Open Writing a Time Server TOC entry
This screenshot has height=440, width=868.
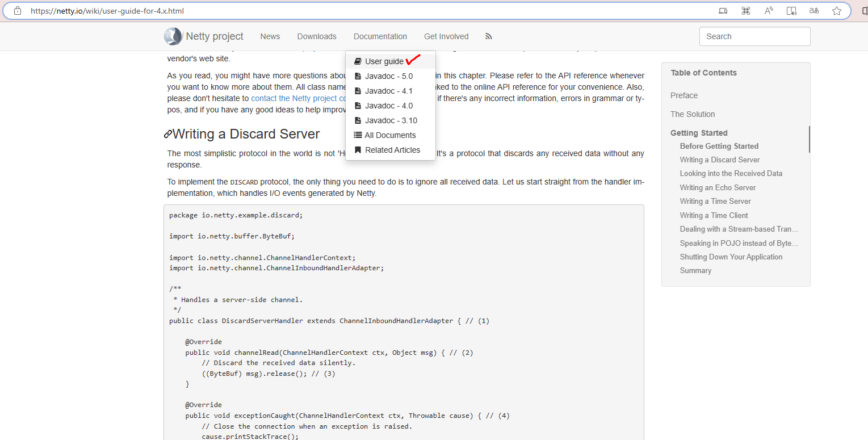tap(715, 202)
